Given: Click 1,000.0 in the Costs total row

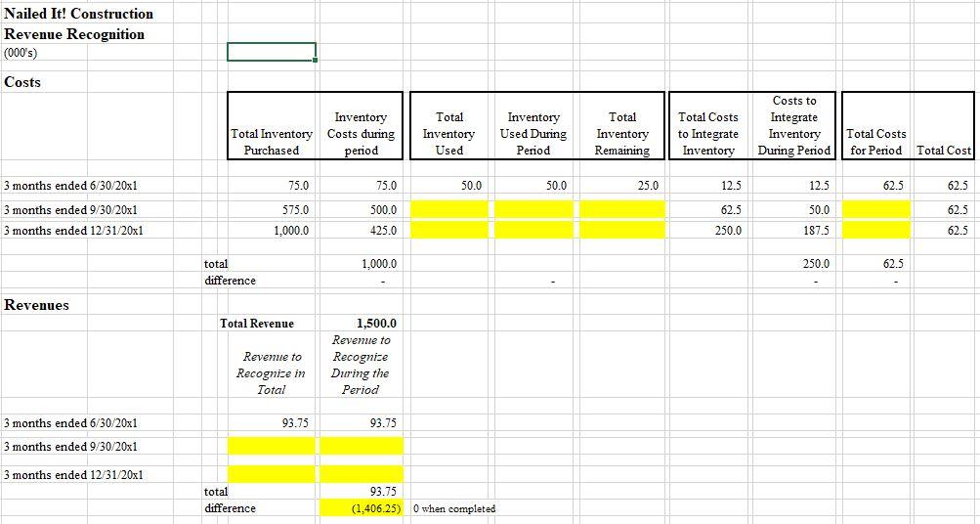Looking at the screenshot, I should [x=379, y=264].
